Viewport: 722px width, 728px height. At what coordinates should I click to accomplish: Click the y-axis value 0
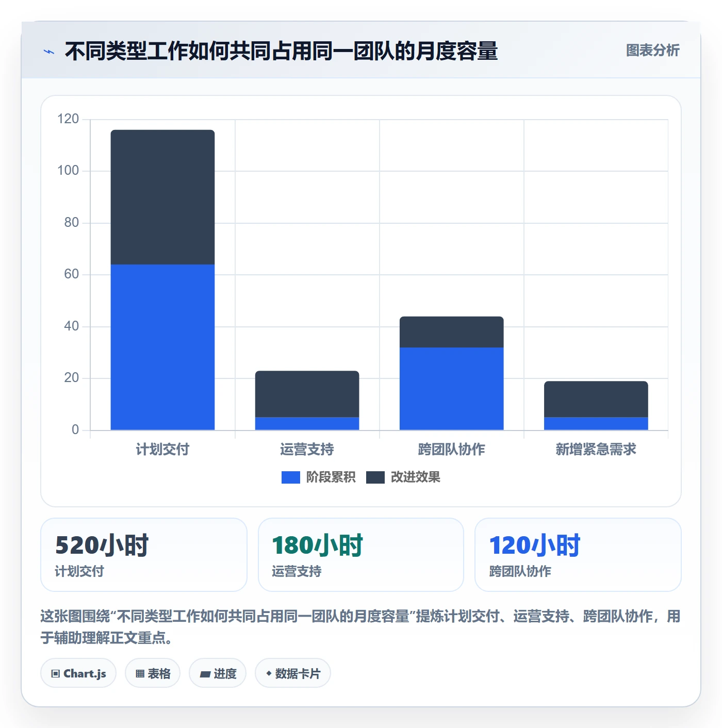coord(75,430)
